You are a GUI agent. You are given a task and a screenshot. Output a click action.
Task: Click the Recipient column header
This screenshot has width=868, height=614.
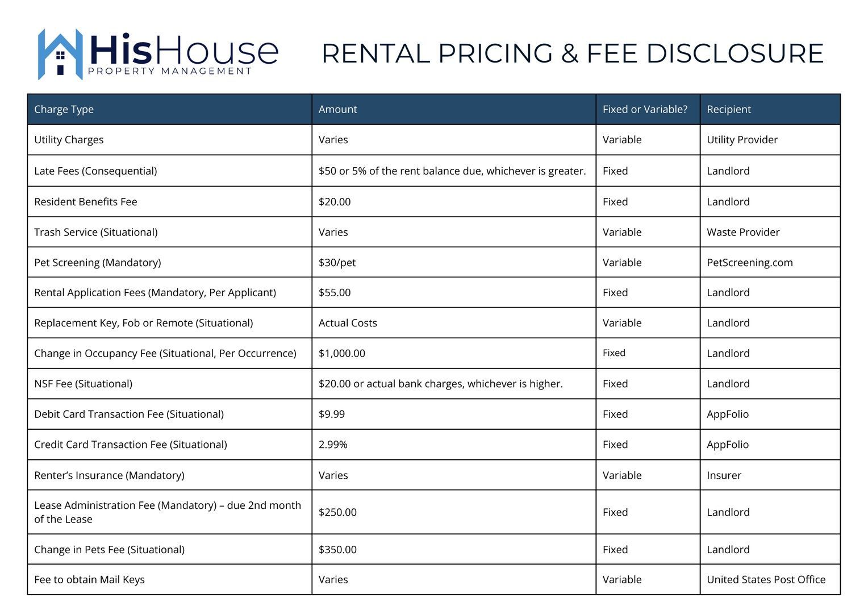point(728,109)
